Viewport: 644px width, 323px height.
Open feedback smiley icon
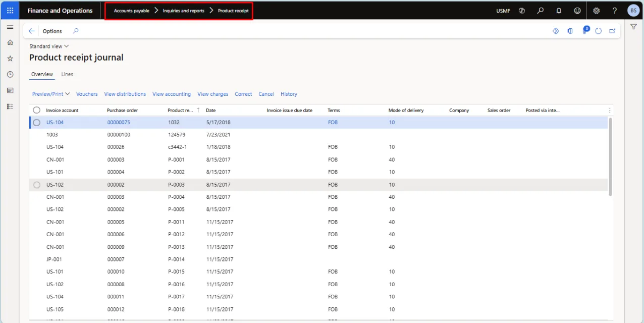(x=577, y=11)
